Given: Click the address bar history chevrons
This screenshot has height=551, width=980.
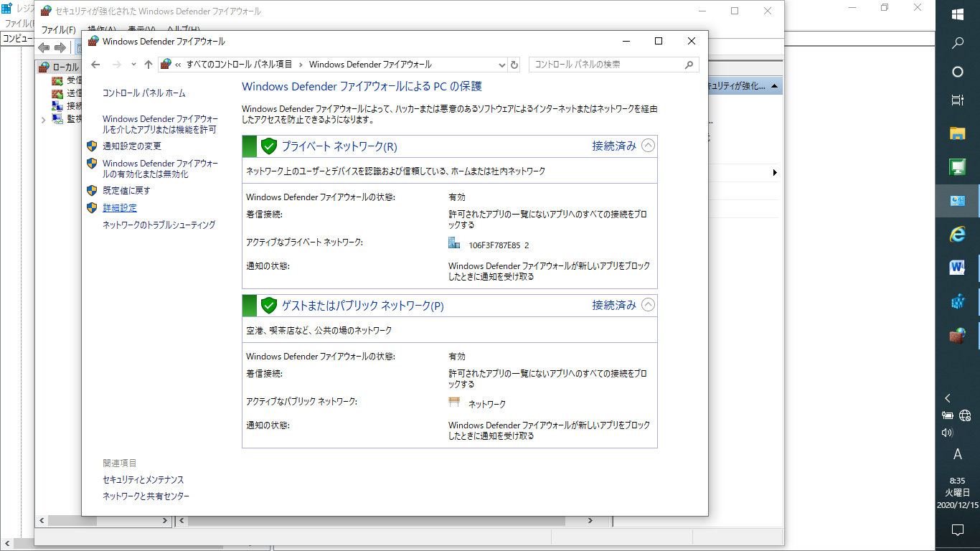Looking at the screenshot, I should 178,65.
